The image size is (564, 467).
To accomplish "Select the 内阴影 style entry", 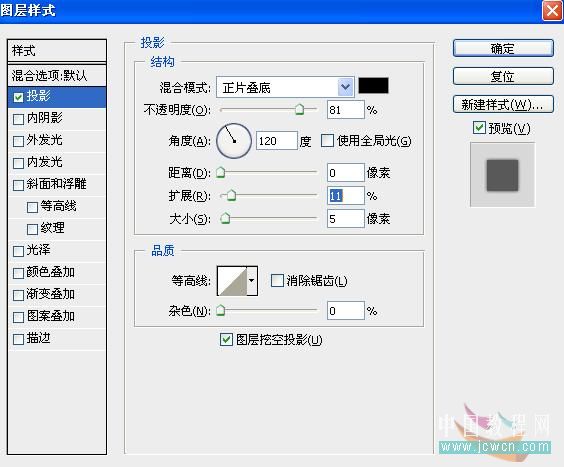I will coord(57,118).
